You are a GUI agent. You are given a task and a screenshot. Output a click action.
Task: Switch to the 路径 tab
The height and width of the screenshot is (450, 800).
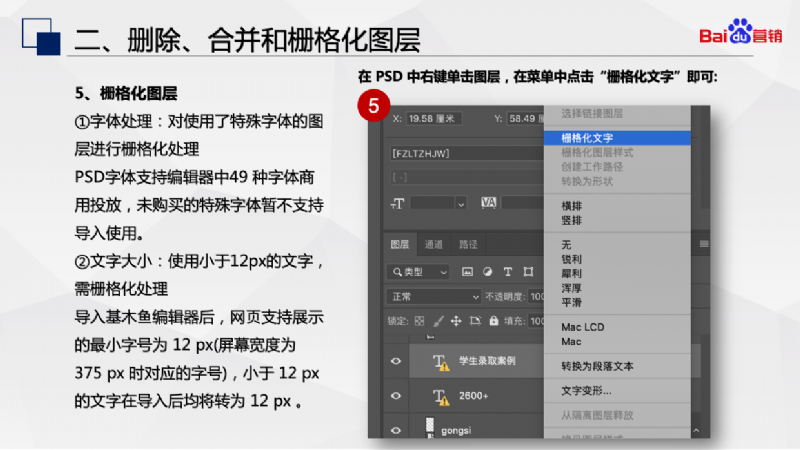(x=467, y=244)
